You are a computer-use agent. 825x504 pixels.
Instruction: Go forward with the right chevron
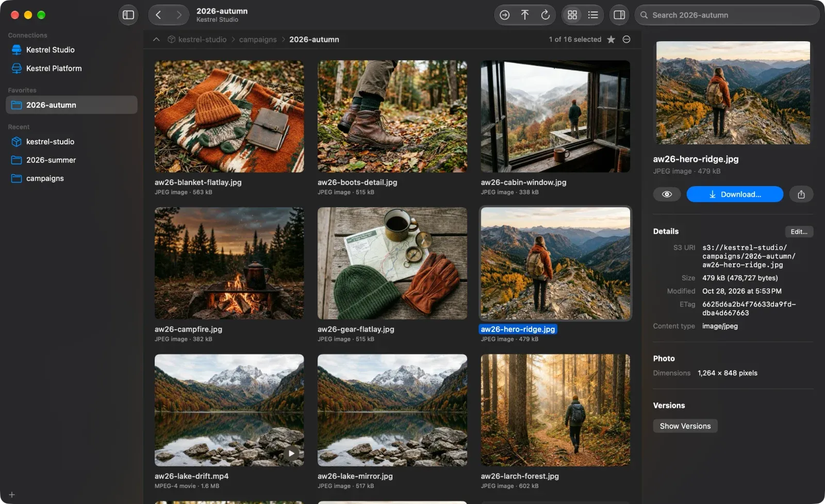tap(179, 15)
